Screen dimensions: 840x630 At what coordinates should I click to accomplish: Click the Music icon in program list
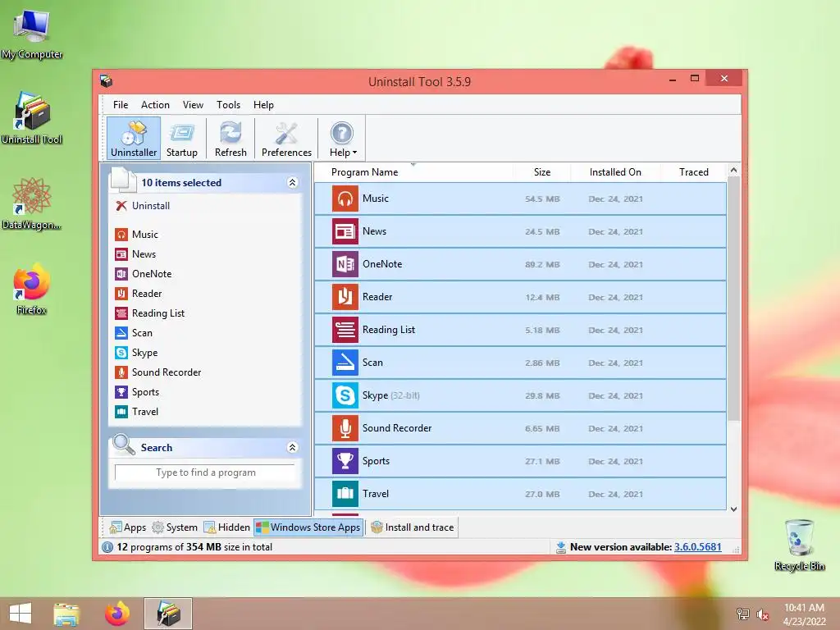coord(345,199)
